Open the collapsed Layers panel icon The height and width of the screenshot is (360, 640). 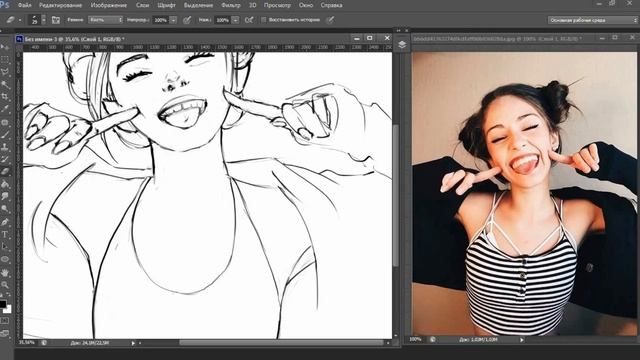point(402,44)
